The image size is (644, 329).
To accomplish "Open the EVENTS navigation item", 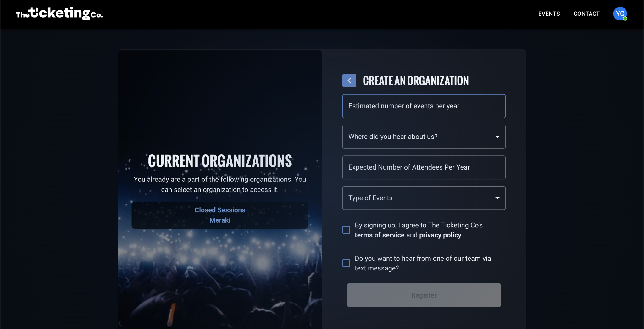I will point(549,14).
